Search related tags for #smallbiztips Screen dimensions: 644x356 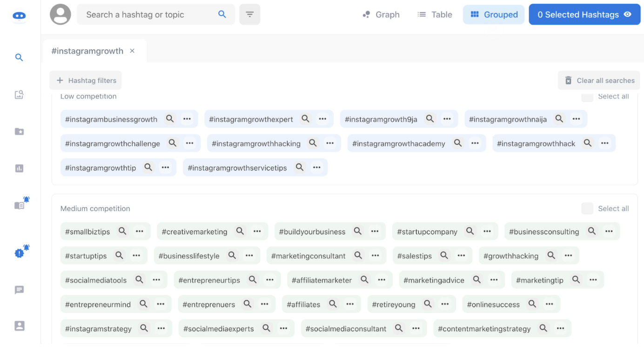(x=122, y=231)
